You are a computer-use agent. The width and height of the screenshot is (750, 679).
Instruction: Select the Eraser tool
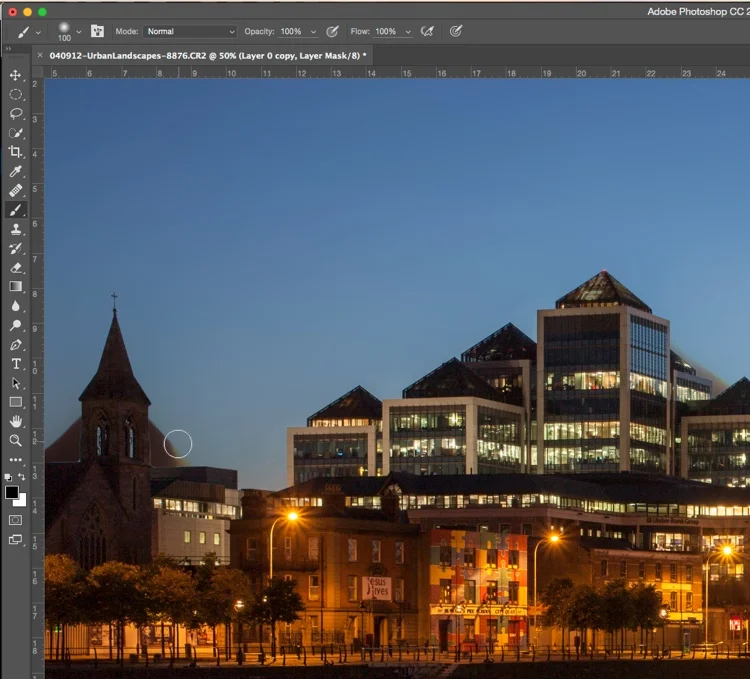(15, 267)
